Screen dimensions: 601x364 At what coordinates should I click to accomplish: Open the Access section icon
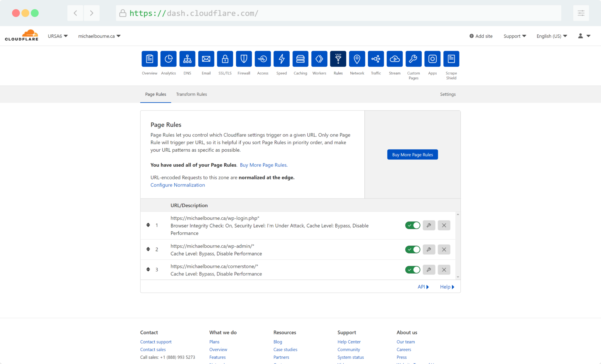tap(263, 59)
